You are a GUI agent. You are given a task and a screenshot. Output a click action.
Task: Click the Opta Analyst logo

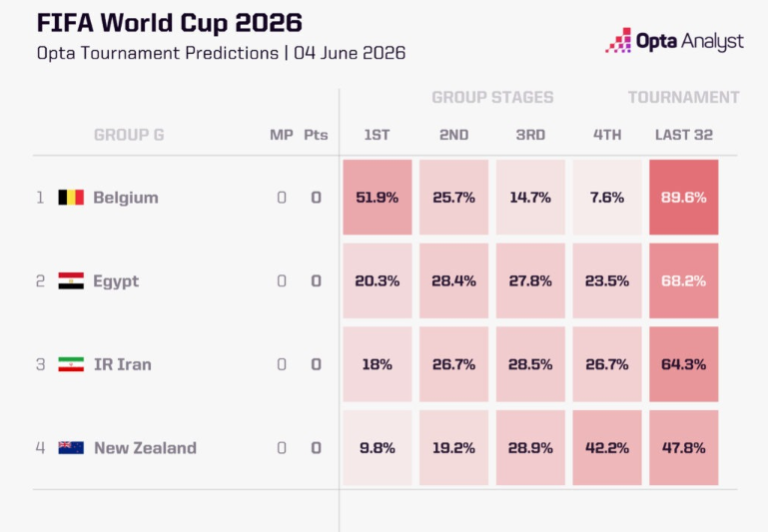click(674, 40)
